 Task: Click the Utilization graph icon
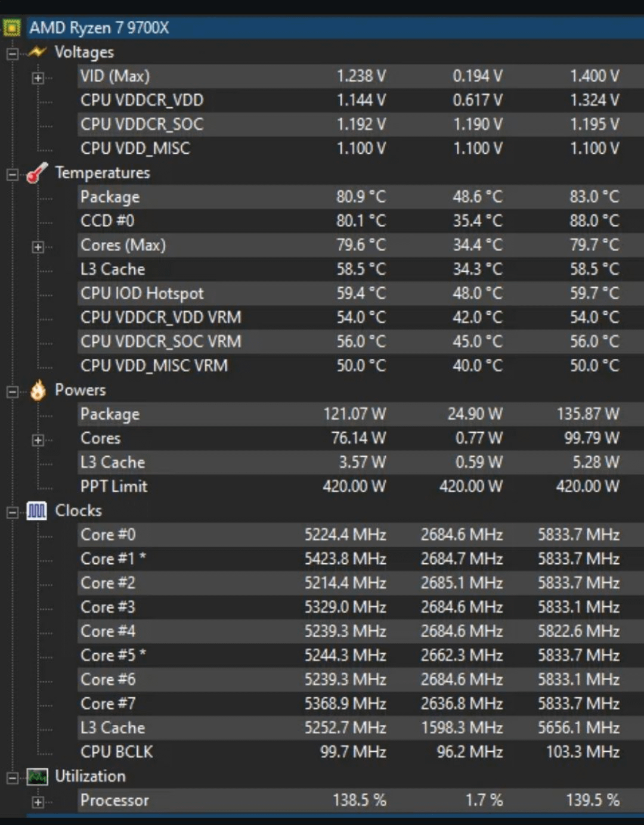pyautogui.click(x=37, y=776)
